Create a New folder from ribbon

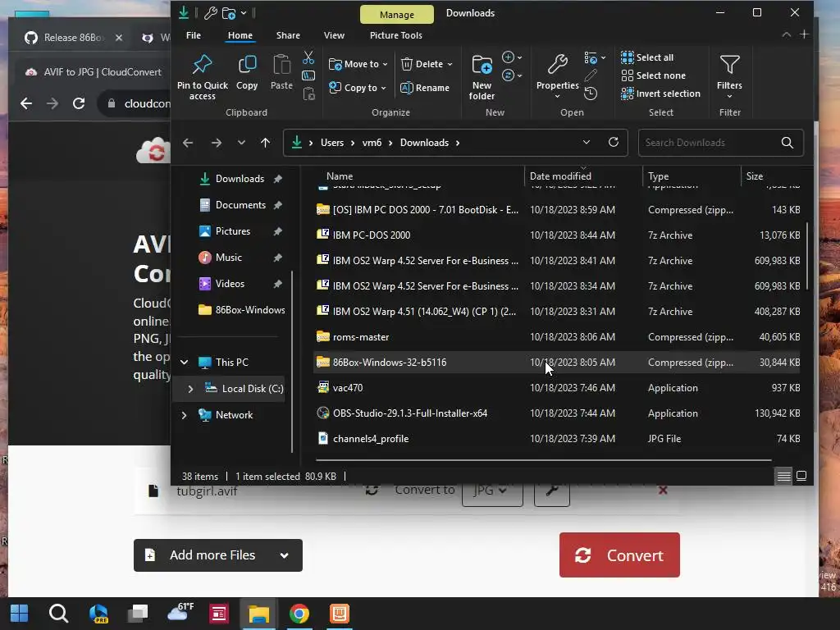click(482, 76)
